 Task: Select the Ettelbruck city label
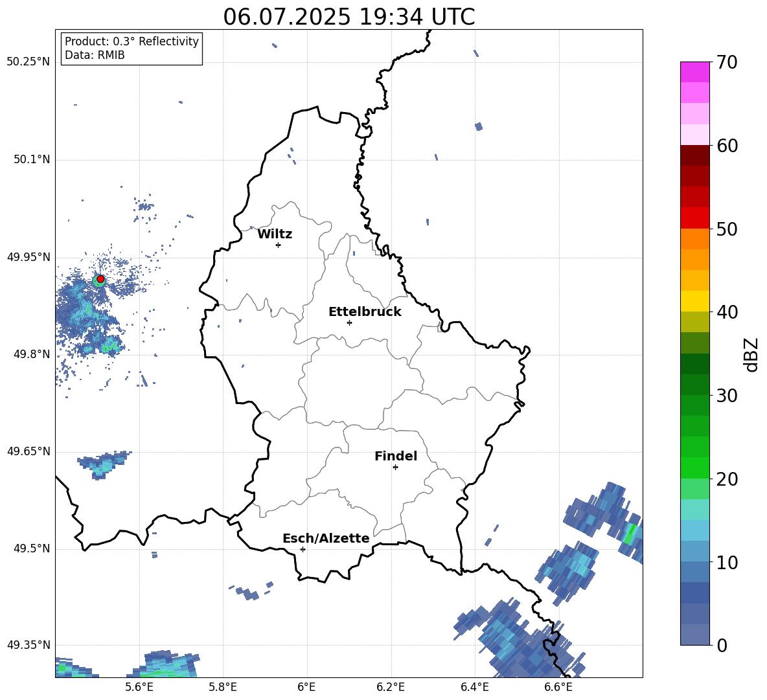point(365,312)
